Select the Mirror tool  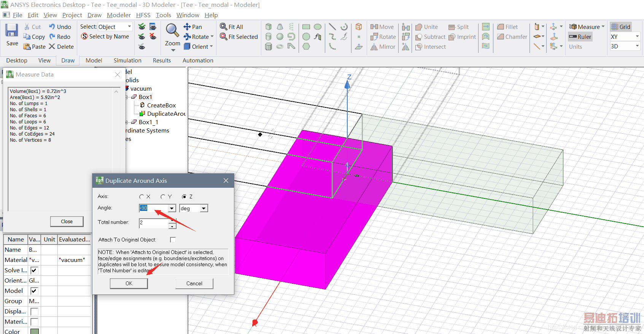coord(383,47)
